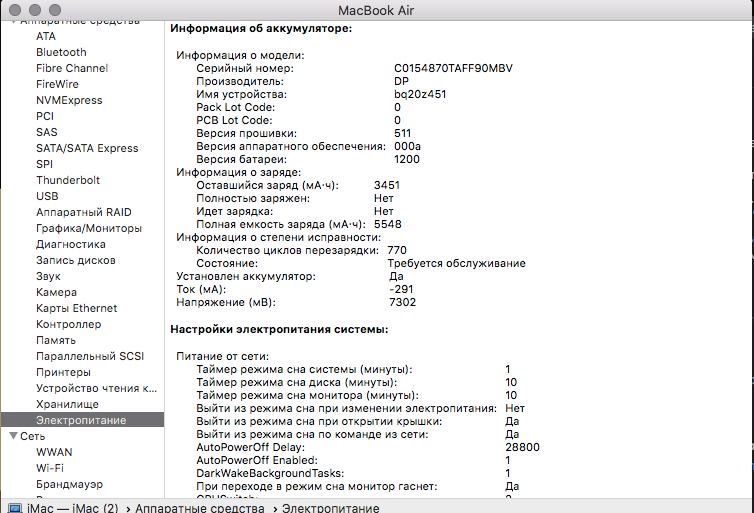
Task: Click the Питание от сети label
Action: pos(223,356)
